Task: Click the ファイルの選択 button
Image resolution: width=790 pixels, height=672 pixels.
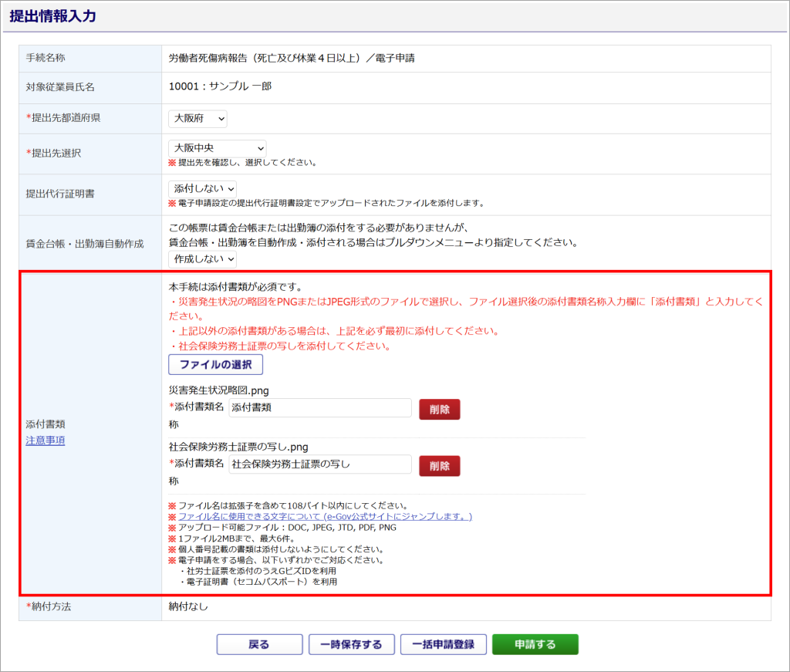Action: point(215,364)
